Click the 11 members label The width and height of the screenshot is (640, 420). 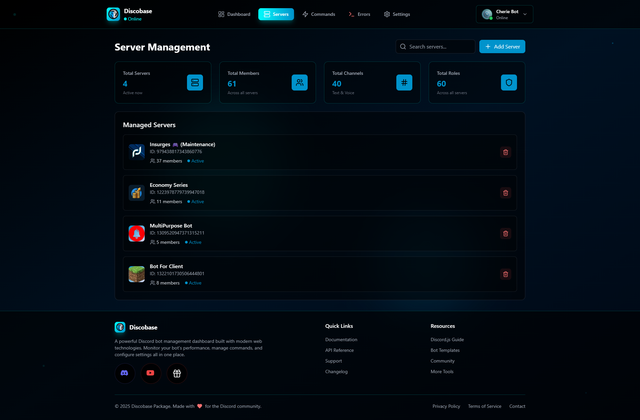click(x=166, y=202)
